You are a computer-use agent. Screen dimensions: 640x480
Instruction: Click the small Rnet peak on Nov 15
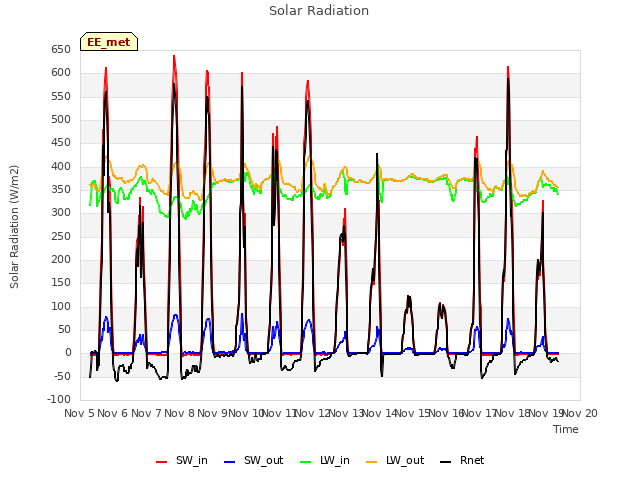(409, 296)
